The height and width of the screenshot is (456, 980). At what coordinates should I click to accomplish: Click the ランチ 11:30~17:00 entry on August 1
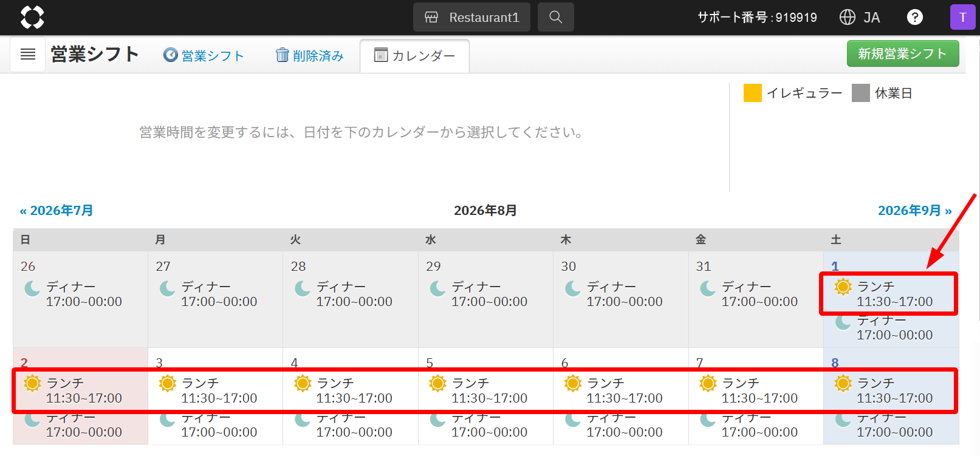coord(883,294)
